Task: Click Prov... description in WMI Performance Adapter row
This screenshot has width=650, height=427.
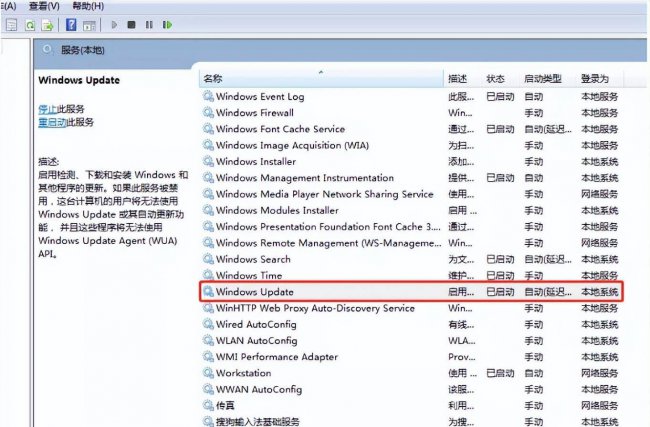Action: (461, 357)
